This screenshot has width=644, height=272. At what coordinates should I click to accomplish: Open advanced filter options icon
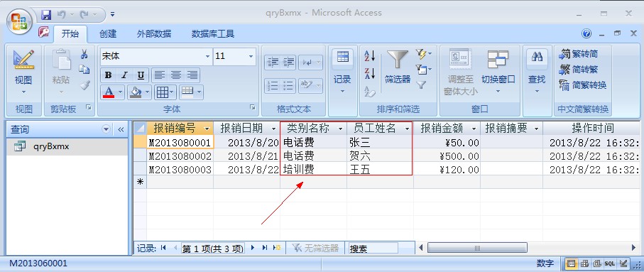coord(423,70)
